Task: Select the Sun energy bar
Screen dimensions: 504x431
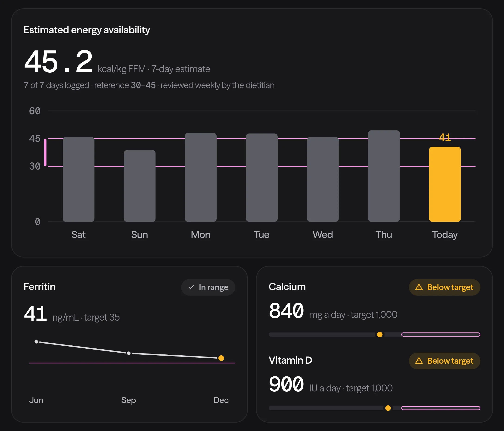Action: [140, 186]
